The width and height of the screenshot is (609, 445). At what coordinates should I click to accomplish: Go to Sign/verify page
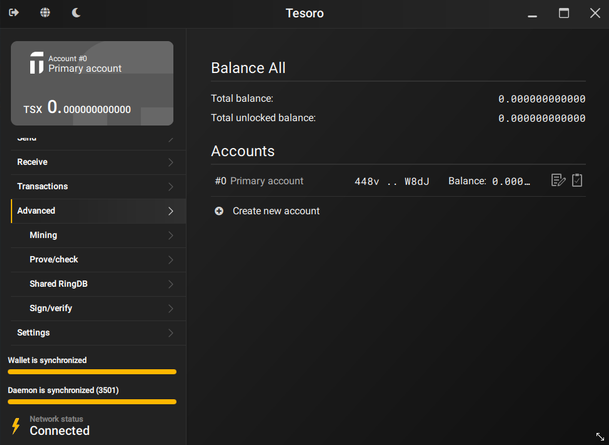[53, 308]
